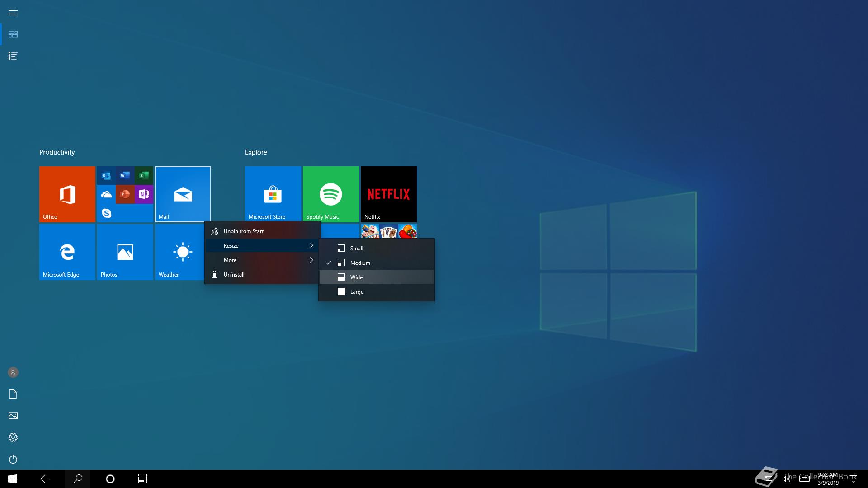Click the taskbar Back arrow
Viewport: 868px width, 488px height.
tap(45, 479)
